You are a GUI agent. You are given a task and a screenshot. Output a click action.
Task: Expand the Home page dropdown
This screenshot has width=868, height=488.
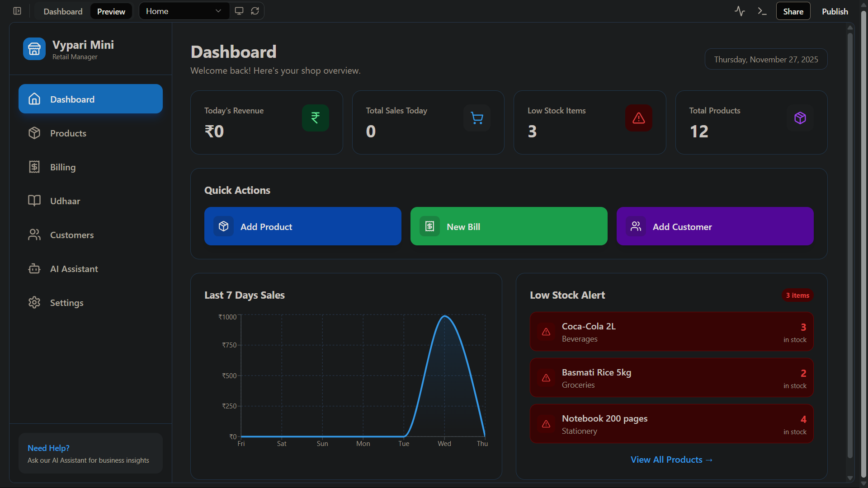[x=184, y=11]
